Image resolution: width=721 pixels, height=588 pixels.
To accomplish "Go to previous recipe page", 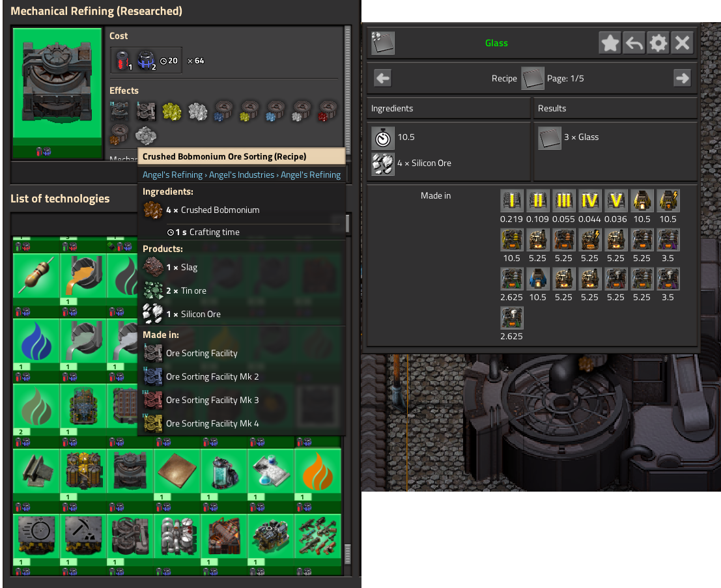I will point(383,79).
